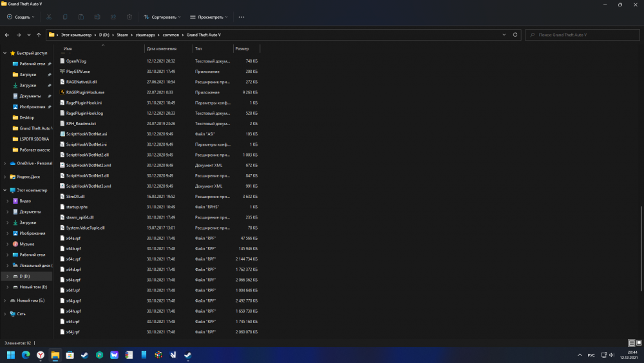Click the File Explorer taskbar icon

coord(55,355)
